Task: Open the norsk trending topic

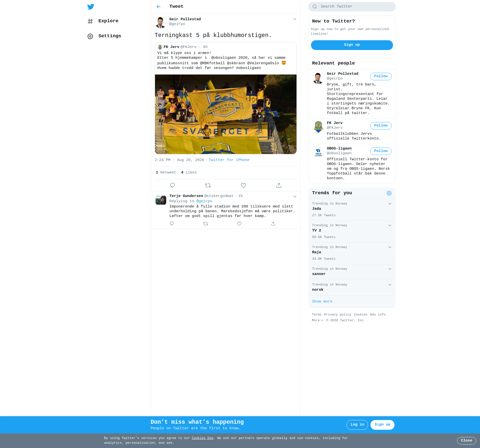Action: pyautogui.click(x=352, y=288)
